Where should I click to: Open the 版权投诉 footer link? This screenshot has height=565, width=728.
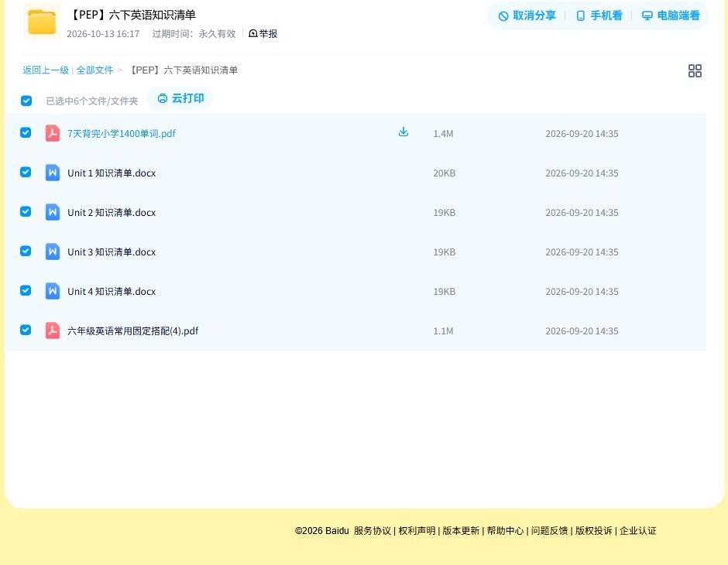click(593, 531)
